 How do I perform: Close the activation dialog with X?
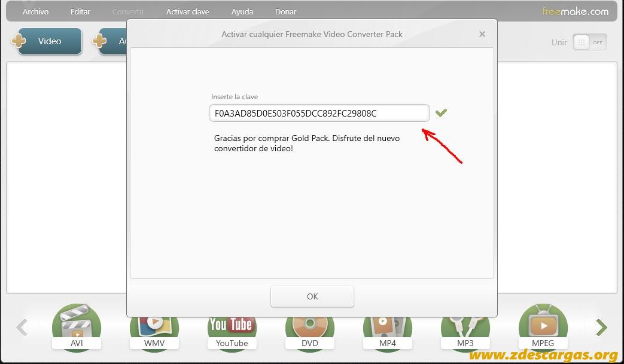point(482,34)
